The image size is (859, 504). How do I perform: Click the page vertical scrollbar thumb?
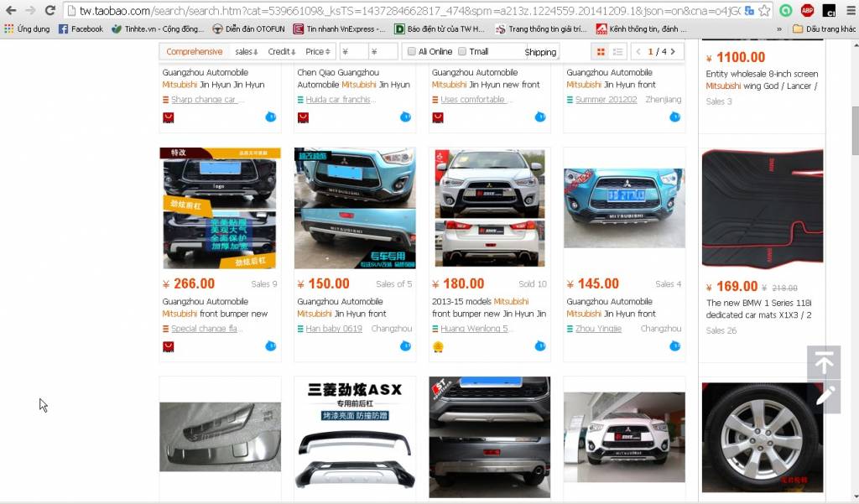[x=855, y=130]
